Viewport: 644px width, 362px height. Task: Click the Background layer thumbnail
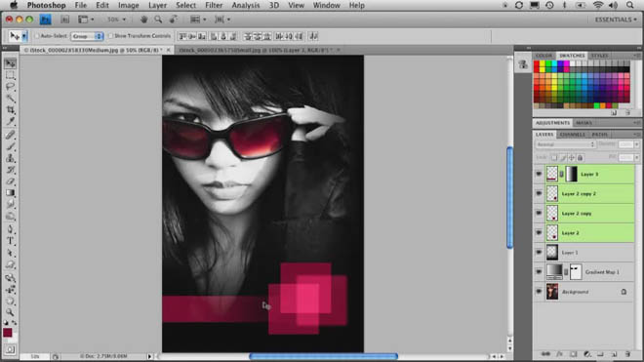pyautogui.click(x=552, y=292)
